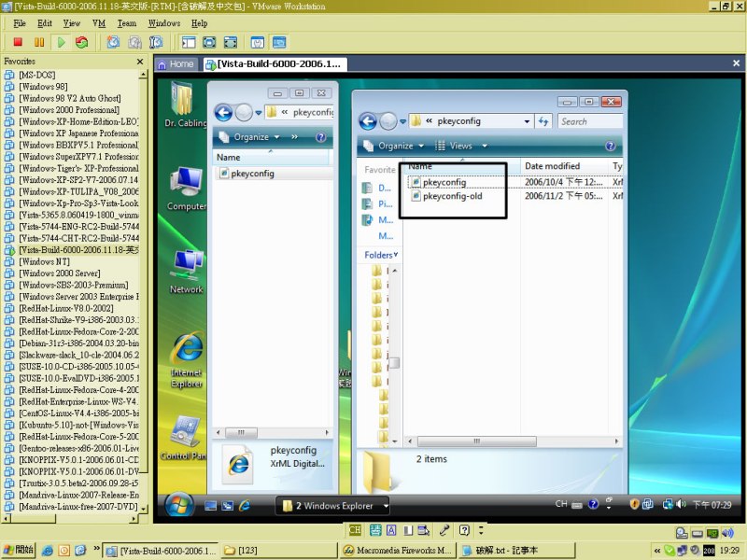The width and height of the screenshot is (747, 560).
Task: Expand the 2 Windows Explorer taskbar group arrow
Action: click(386, 506)
